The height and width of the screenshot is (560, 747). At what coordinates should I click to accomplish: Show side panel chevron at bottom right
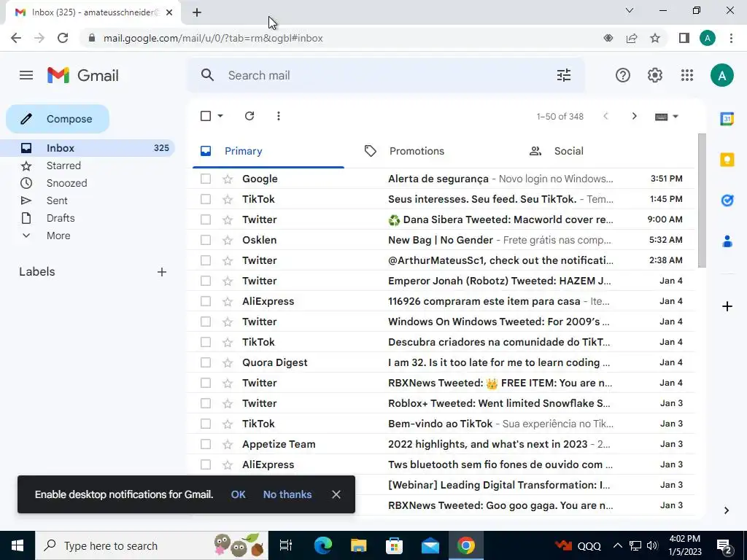coord(727,510)
